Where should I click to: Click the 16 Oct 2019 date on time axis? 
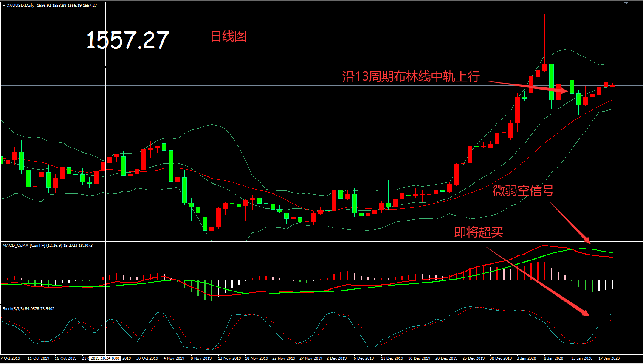[65, 358]
